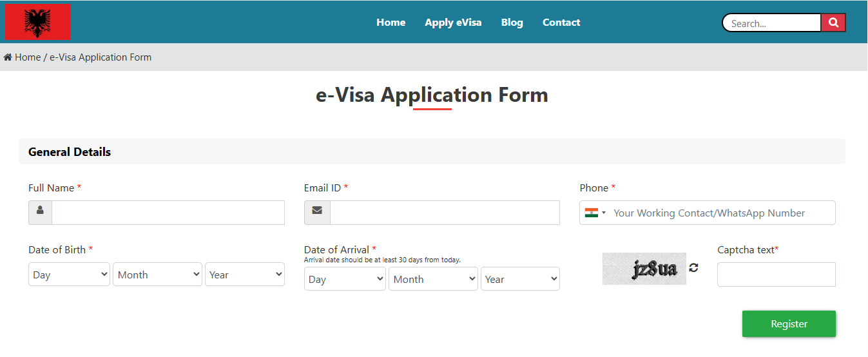Open Date of Birth Month dropdown
The image size is (868, 357).
tap(157, 275)
